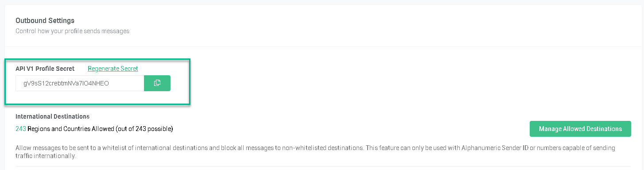Click the Regenerate Secret link
Viewport: 644px width, 170px height.
113,69
